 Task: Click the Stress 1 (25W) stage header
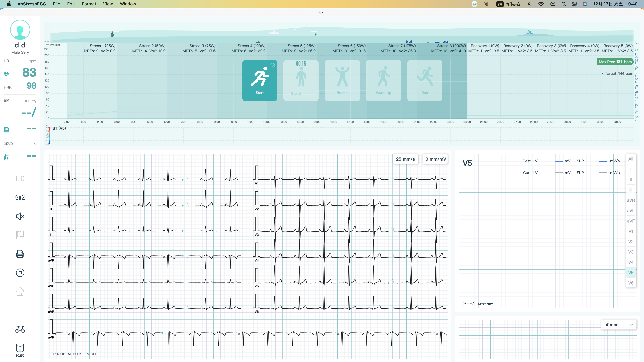tap(102, 46)
